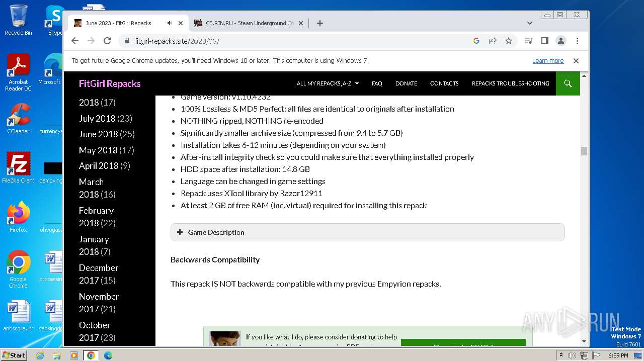Open Microsoft Edge in taskbar
644x362 pixels.
click(x=108, y=355)
